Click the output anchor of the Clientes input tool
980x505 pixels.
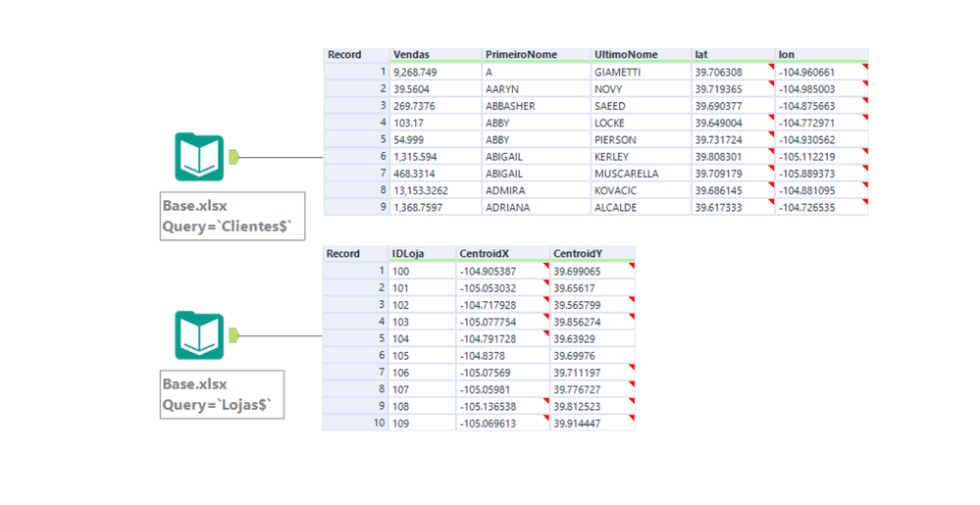234,157
